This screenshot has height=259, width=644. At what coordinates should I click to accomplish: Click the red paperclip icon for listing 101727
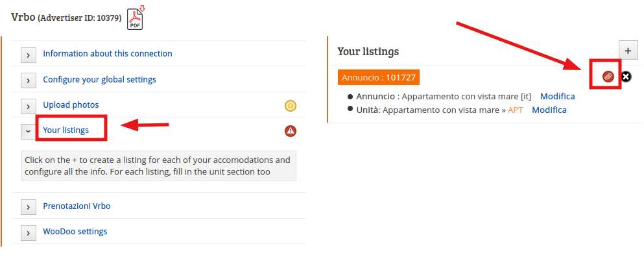pos(608,76)
